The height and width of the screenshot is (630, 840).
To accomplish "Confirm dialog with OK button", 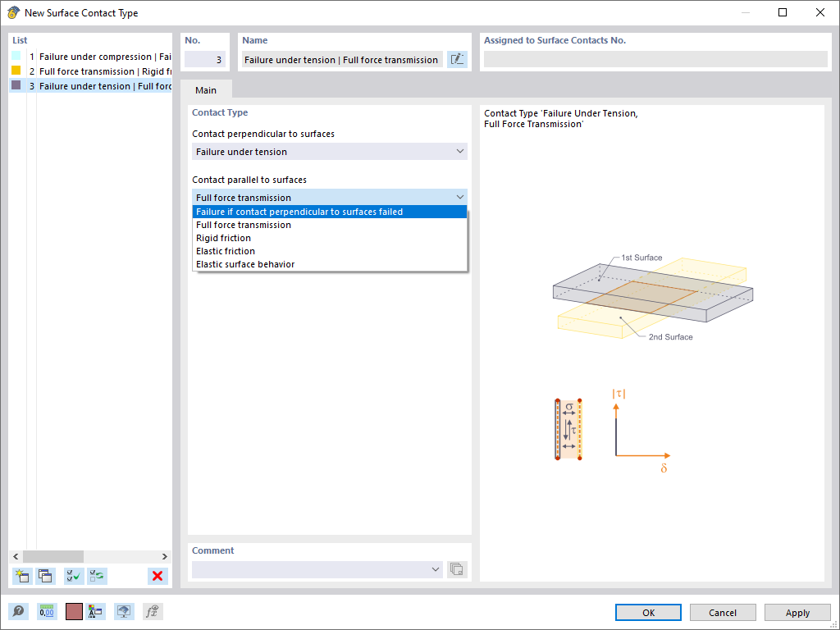I will tap(647, 612).
